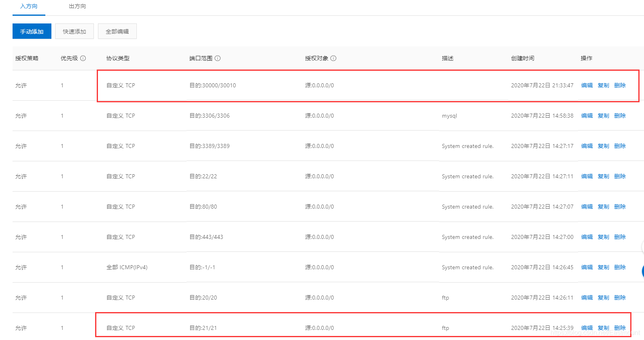
Task: Switch to the 入方向 inbound tab
Action: click(x=29, y=6)
